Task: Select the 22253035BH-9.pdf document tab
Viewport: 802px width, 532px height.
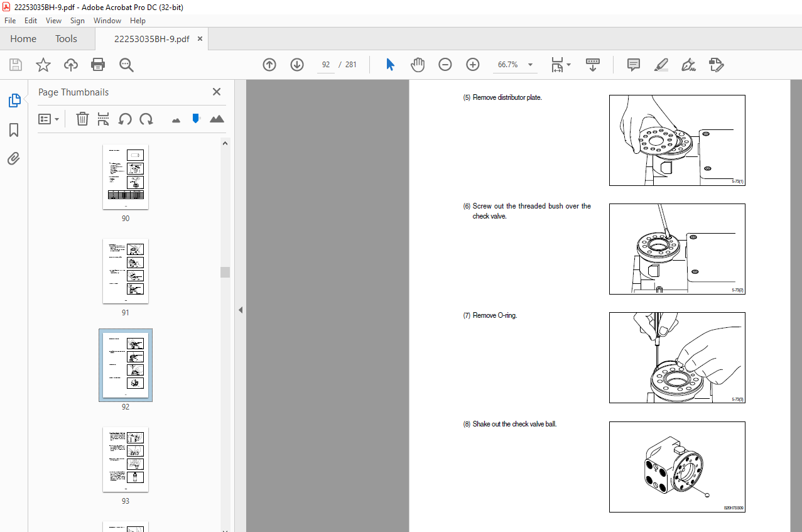Action: coord(151,39)
